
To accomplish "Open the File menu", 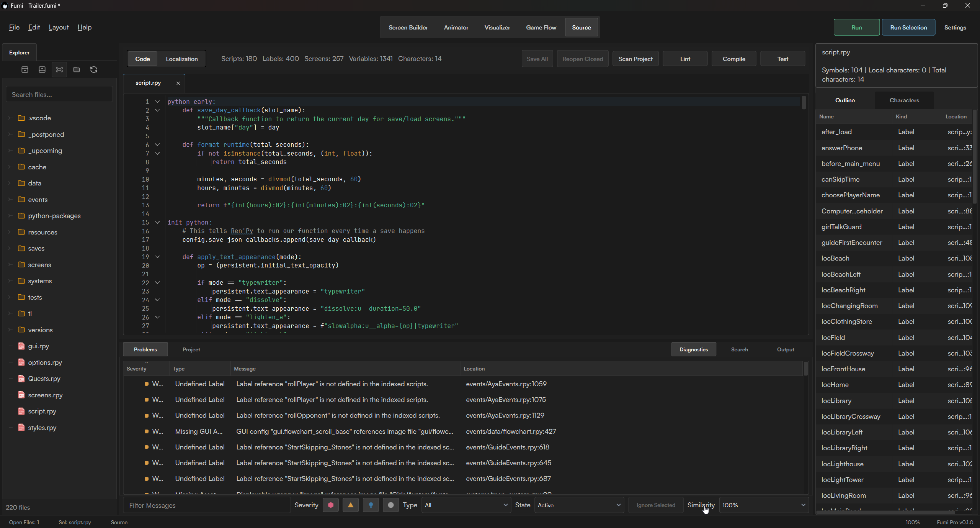I will tap(14, 27).
